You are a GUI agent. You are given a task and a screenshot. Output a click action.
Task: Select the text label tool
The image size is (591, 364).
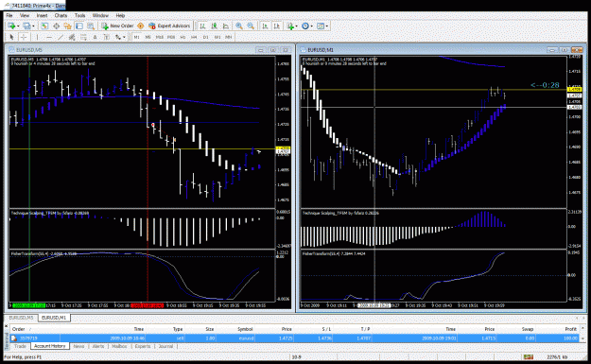coord(106,37)
